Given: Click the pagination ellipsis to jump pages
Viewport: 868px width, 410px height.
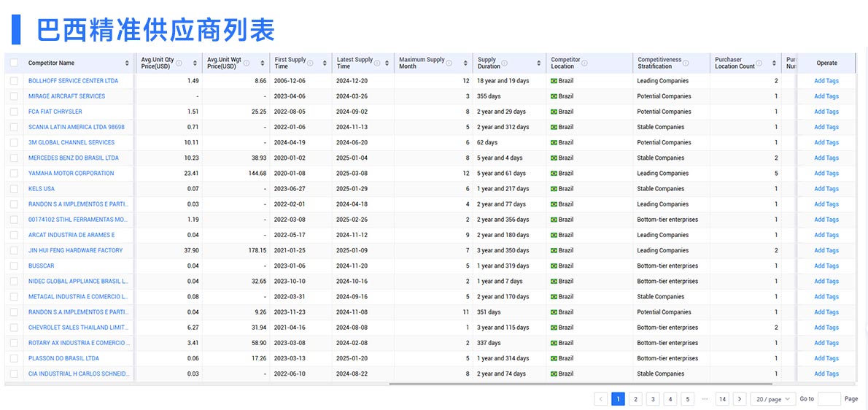Looking at the screenshot, I should [705, 398].
